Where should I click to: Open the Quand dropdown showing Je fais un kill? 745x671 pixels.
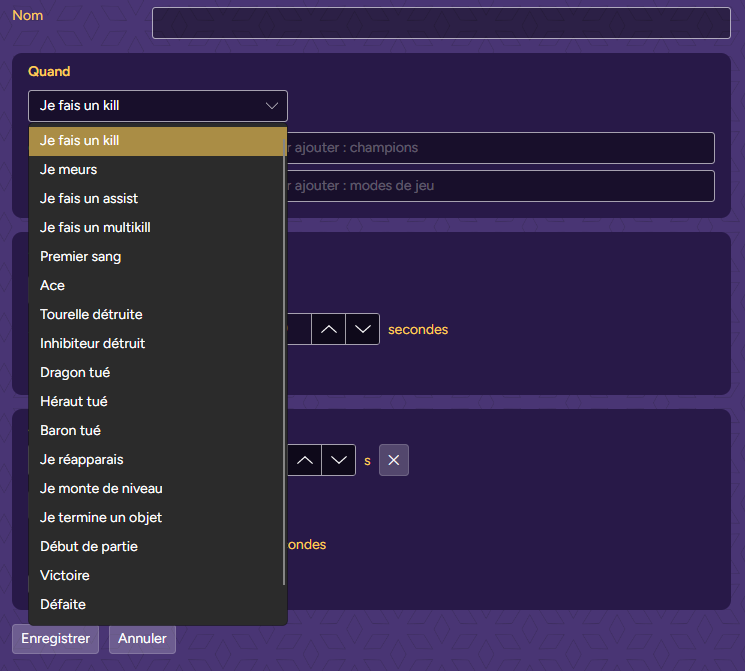pyautogui.click(x=158, y=105)
